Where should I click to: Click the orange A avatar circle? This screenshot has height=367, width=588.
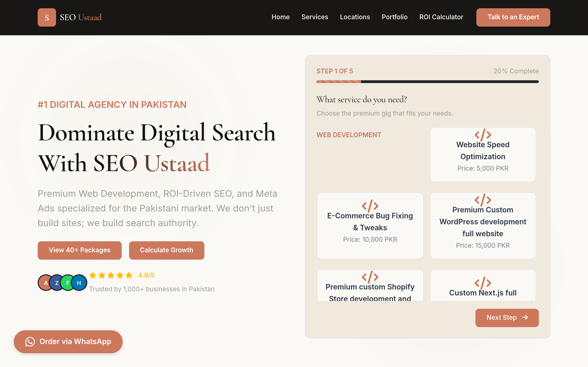[46, 283]
